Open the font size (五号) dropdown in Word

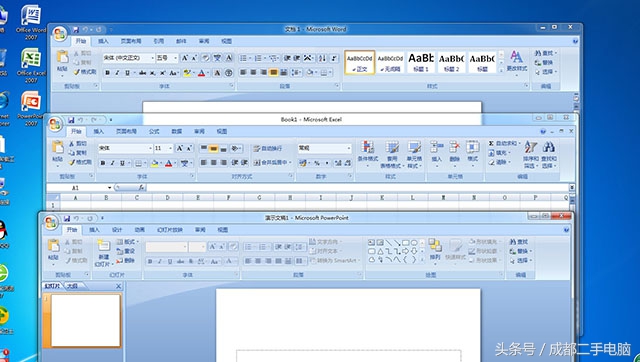tap(176, 58)
